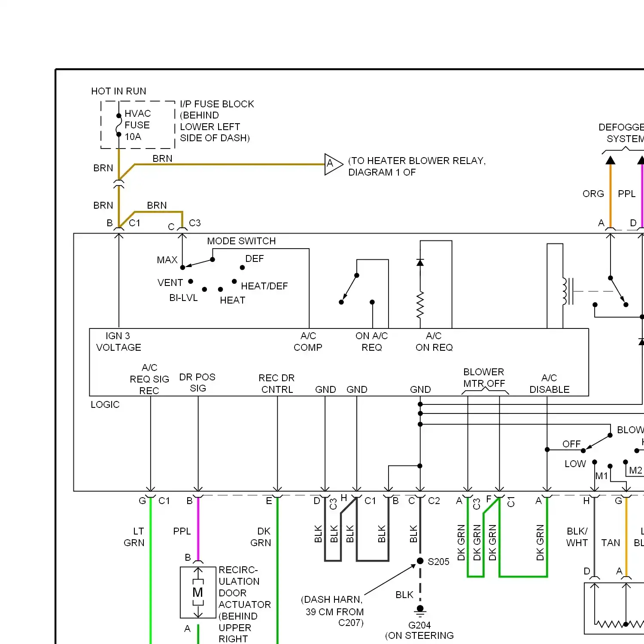Click the VENT mode position label

tap(170, 283)
